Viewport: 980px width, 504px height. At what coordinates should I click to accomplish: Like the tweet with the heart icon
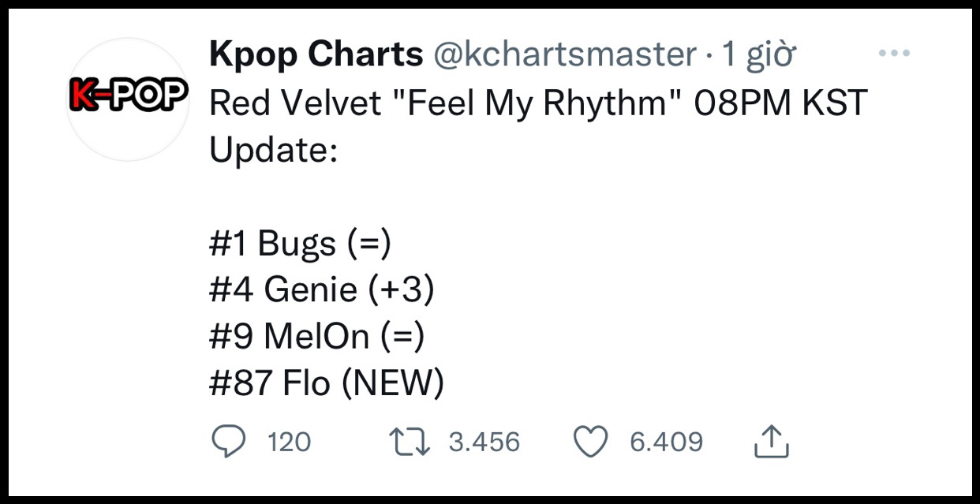(x=590, y=442)
